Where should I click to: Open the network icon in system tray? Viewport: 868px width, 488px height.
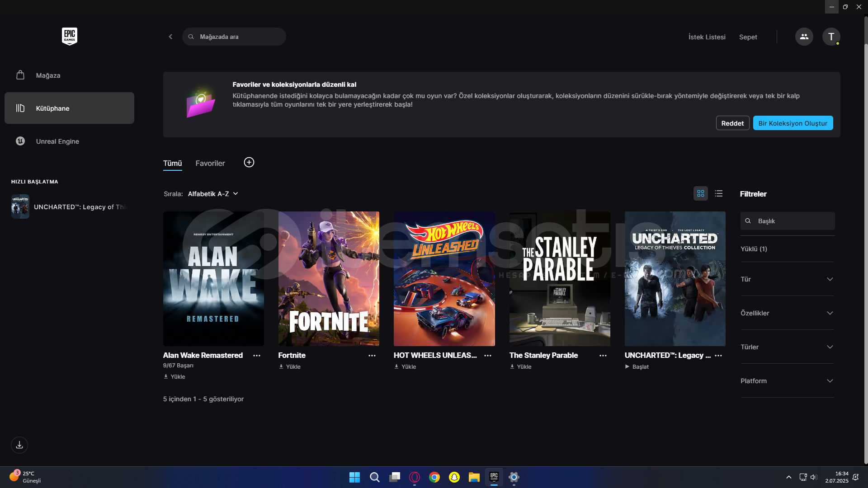(803, 477)
